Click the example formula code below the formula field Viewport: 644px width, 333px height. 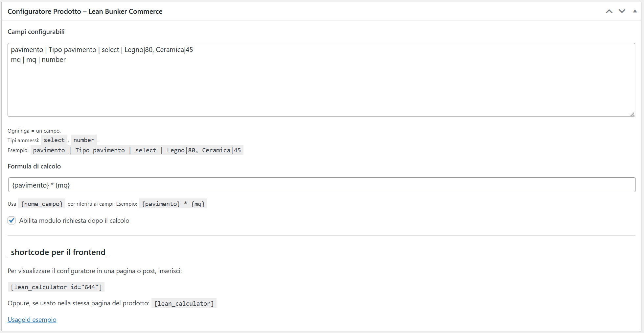tap(173, 204)
